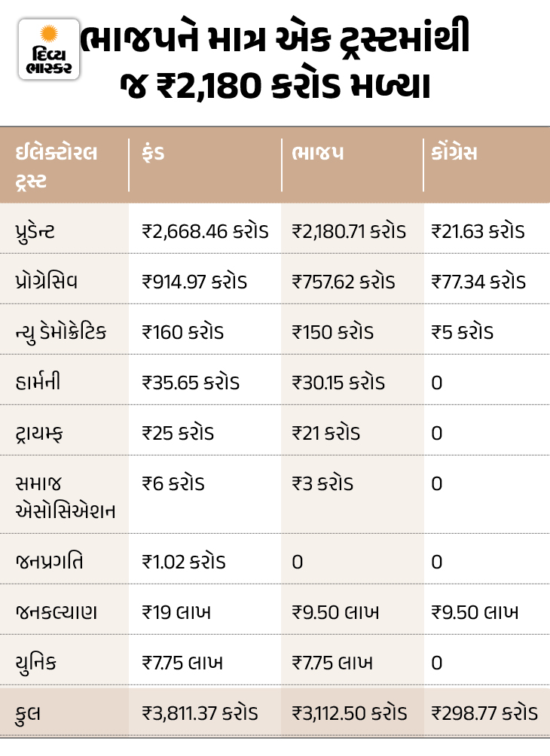Image resolution: width=550 pixels, height=756 pixels.
Task: Select the ફંડ column header
Action: click(153, 153)
